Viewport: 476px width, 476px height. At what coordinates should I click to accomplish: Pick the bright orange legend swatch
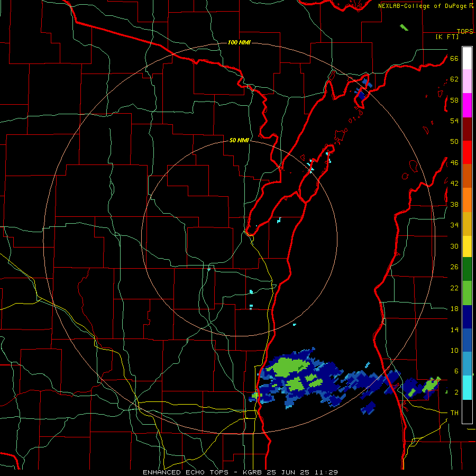pos(467,200)
